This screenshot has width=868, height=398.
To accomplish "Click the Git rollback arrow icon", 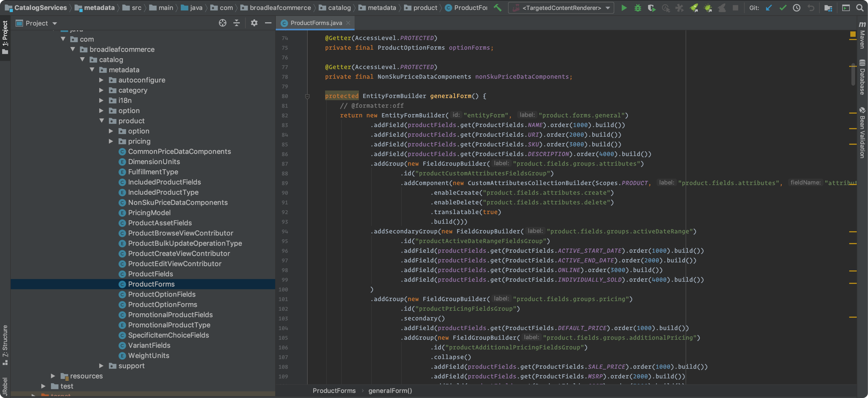I will [811, 8].
